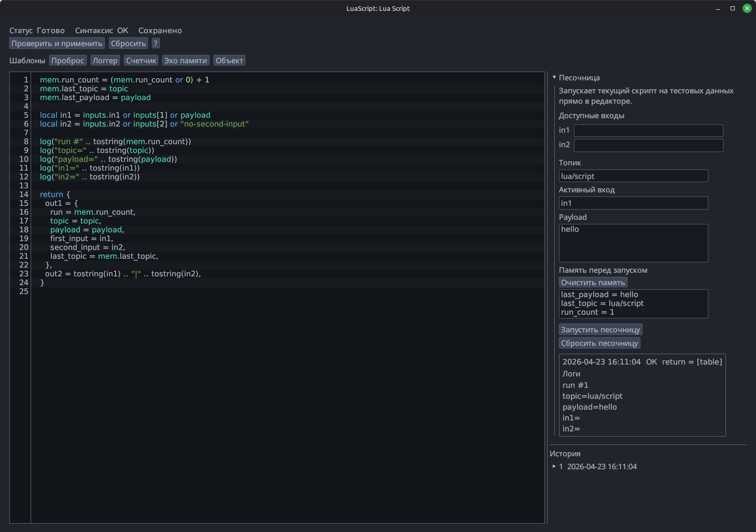
Task: Click the 'Активный вход' field
Action: pyautogui.click(x=633, y=203)
